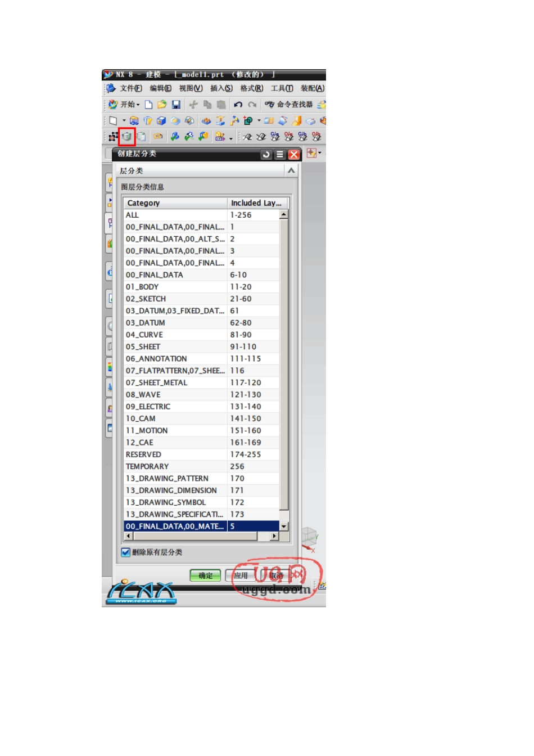Click the selection filter icon right of dialog
The height and width of the screenshot is (756, 534).
[x=311, y=153]
